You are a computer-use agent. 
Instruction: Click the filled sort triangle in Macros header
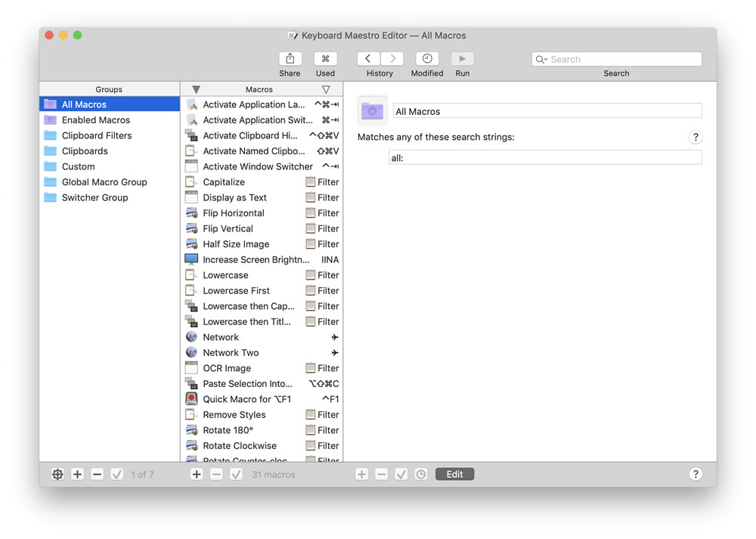197,90
